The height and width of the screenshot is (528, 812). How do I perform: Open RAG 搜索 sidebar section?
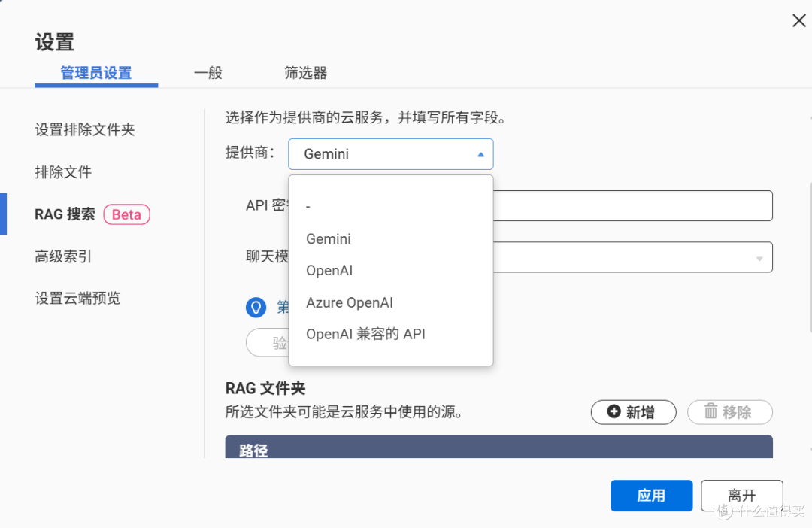[x=65, y=214]
